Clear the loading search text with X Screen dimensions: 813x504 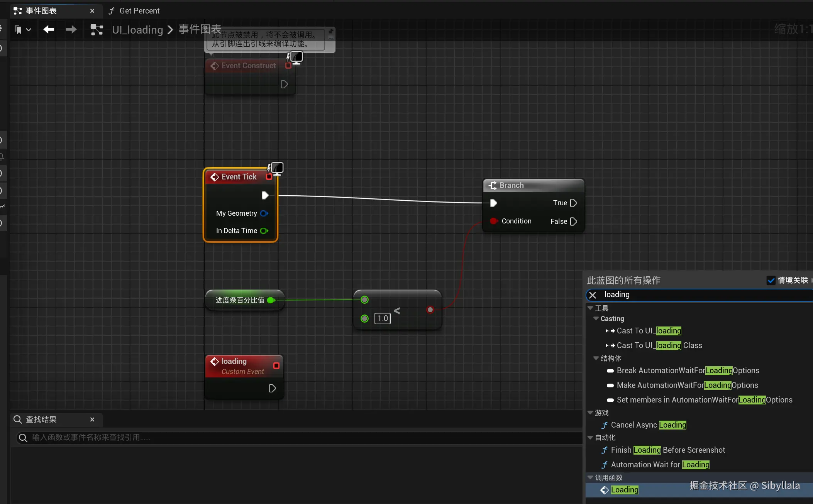[593, 295]
